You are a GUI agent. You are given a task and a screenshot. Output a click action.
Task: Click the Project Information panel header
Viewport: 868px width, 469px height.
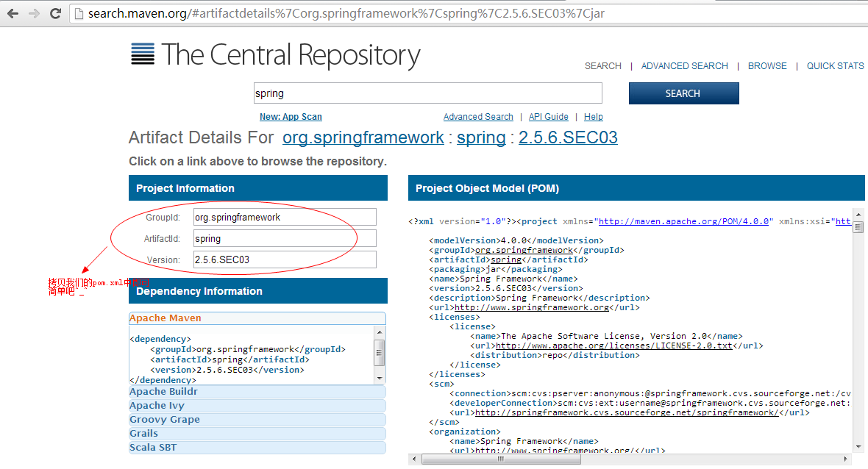coord(258,188)
